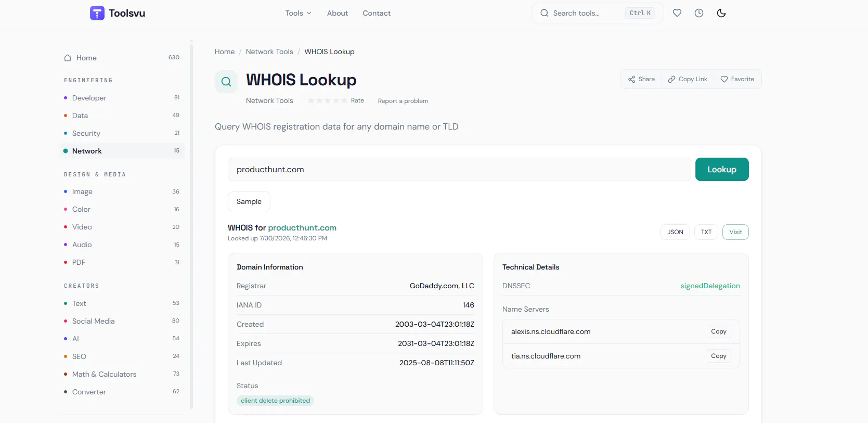Click the Copy Link button
This screenshot has width=868, height=423.
688,79
